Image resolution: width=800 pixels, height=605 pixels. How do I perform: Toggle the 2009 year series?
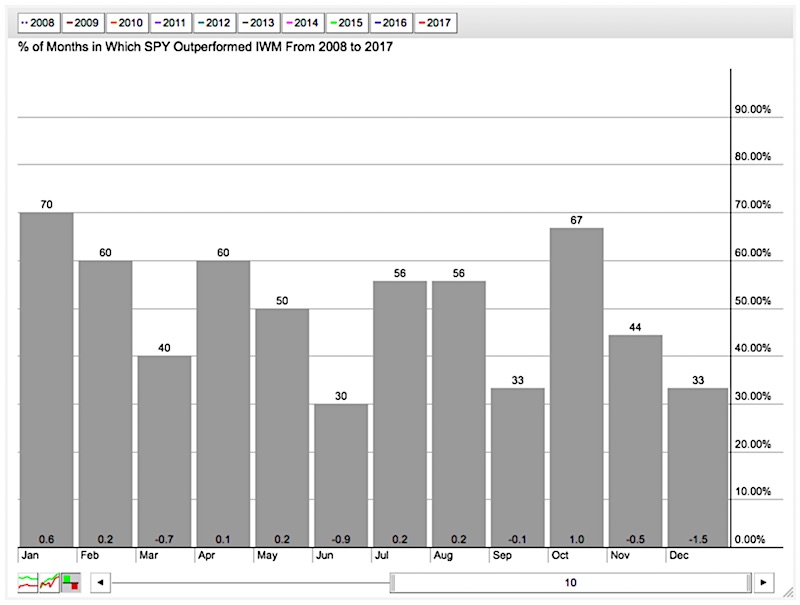click(x=83, y=23)
